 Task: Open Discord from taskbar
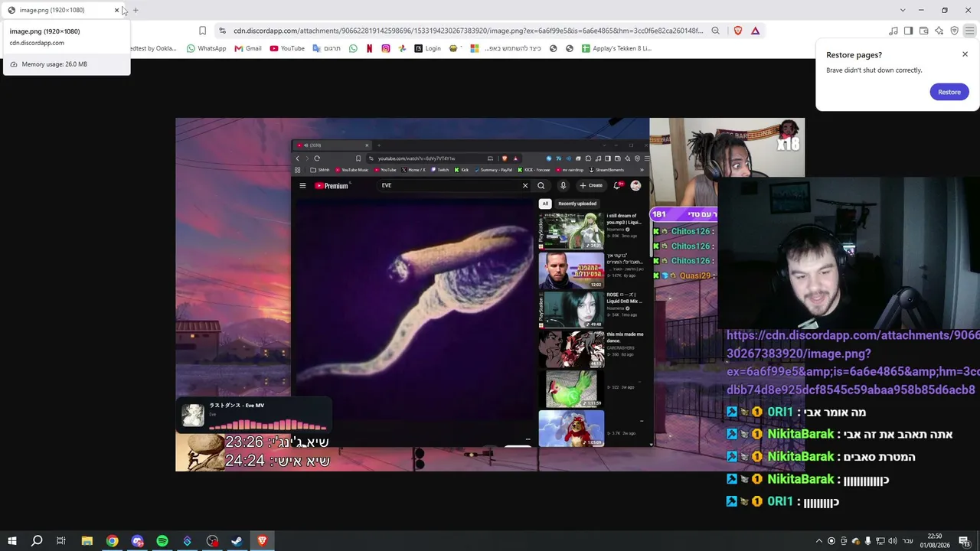pyautogui.click(x=138, y=541)
